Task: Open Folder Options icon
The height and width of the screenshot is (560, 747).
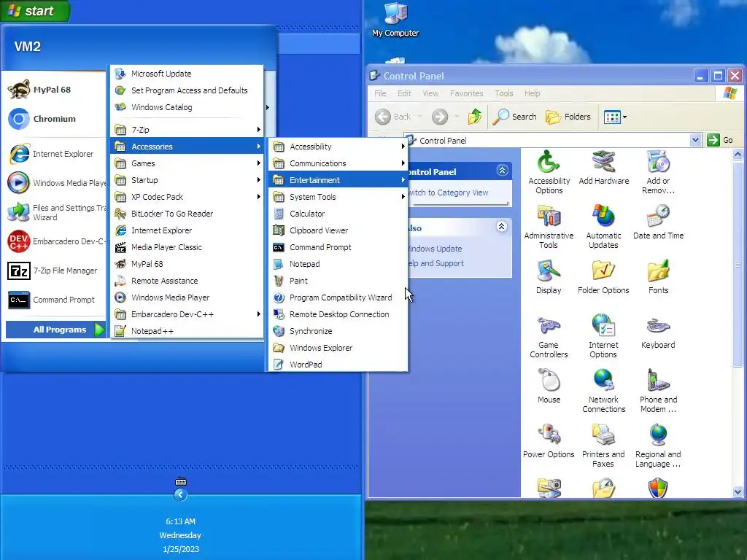Action: tap(603, 277)
